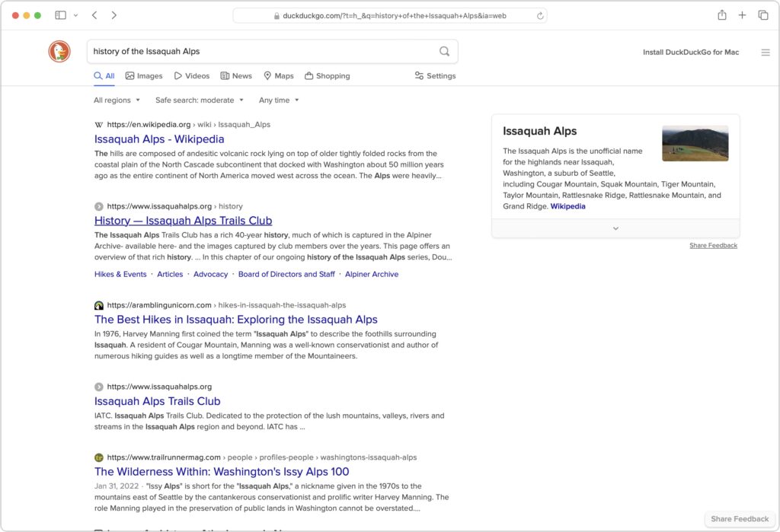Toggle the Safari sidebar icon
The height and width of the screenshot is (532, 780).
(x=62, y=14)
